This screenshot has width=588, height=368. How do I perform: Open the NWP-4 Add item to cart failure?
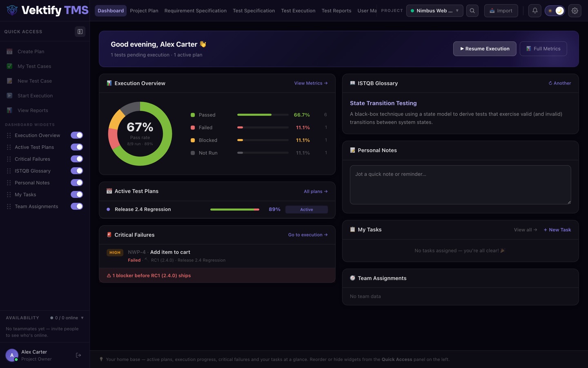[217, 256]
